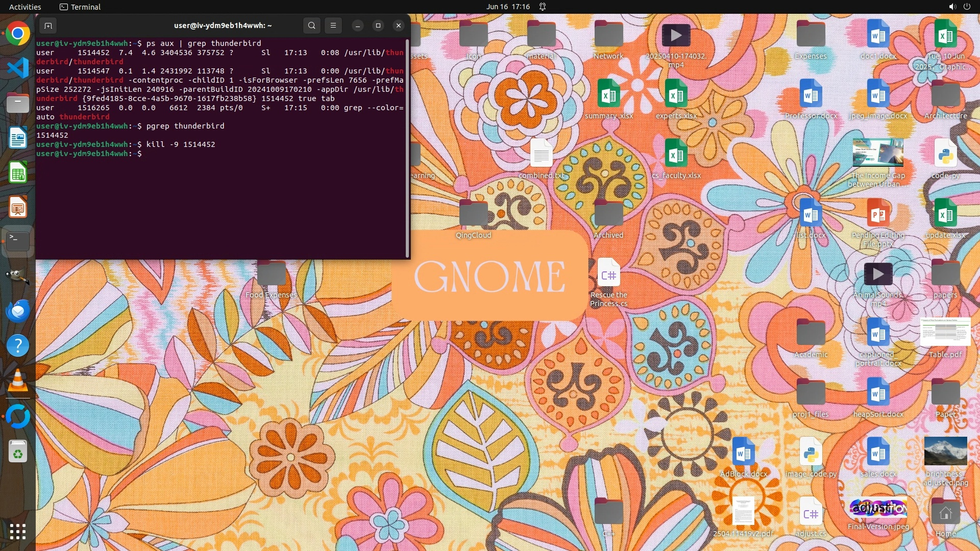Launch Google Chrome from the dock
Image resolution: width=980 pixels, height=551 pixels.
coord(18,34)
